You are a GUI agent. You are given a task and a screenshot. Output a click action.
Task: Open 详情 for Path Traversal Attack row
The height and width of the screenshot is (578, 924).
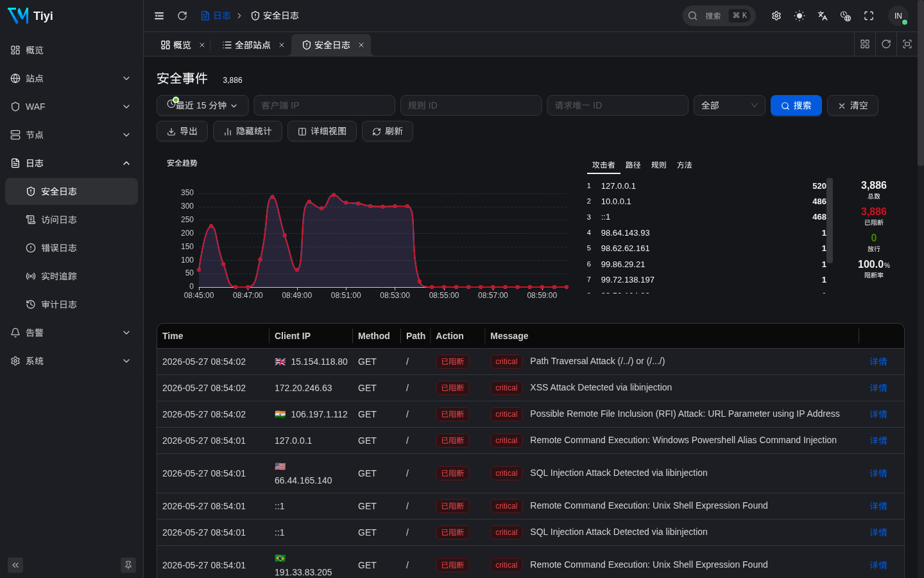(878, 362)
